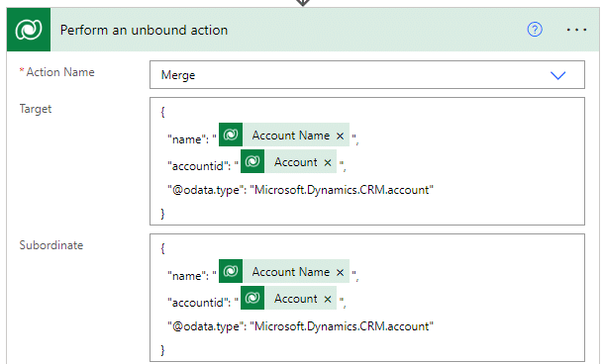Remove Account Name token from Subordinate

tap(340, 273)
